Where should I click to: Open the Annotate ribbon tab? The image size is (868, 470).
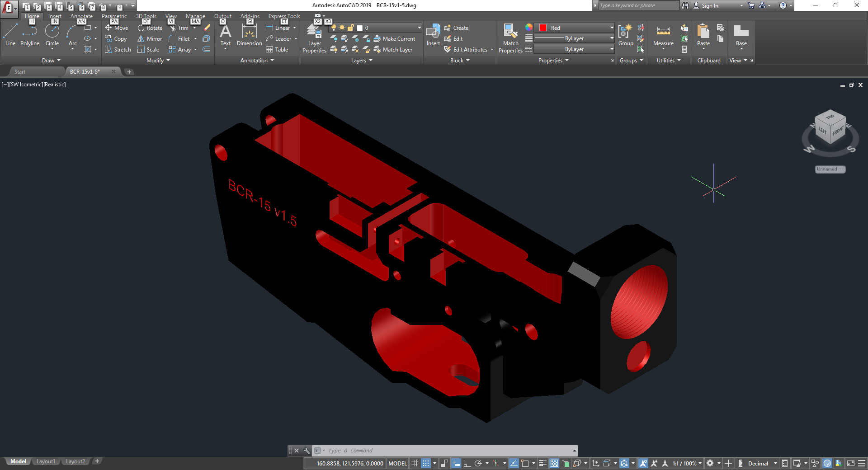coord(81,16)
